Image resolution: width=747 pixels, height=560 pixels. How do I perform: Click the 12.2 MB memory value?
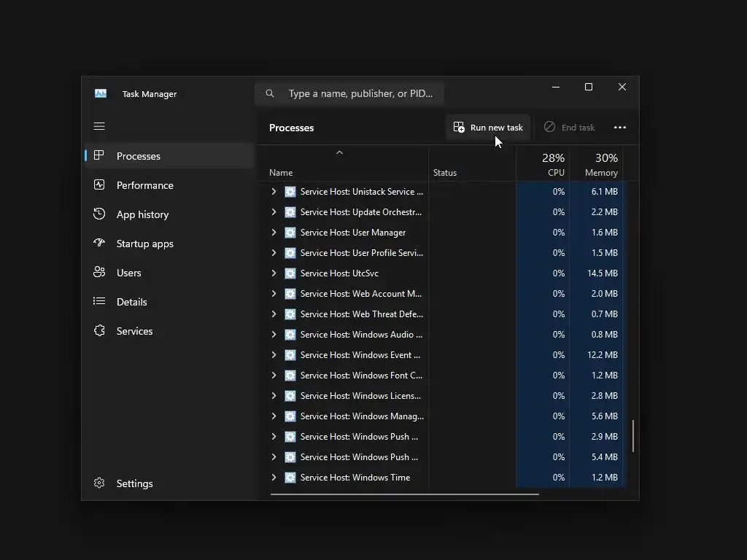tap(602, 355)
